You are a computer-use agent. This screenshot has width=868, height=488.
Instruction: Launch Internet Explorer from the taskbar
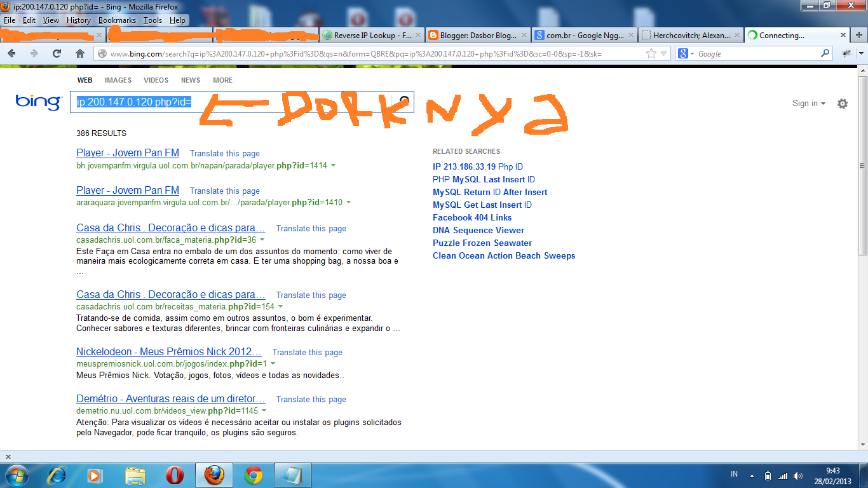[x=58, y=475]
